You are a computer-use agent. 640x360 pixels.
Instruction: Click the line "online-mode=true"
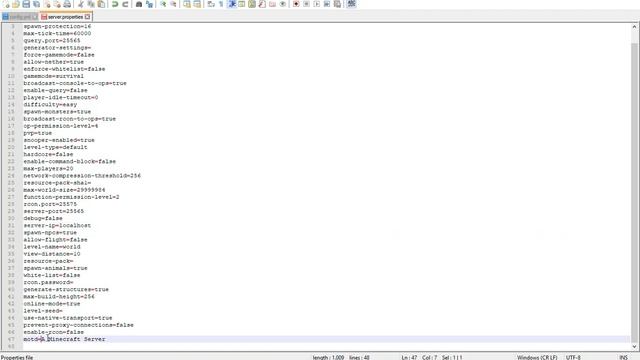[x=52, y=304]
